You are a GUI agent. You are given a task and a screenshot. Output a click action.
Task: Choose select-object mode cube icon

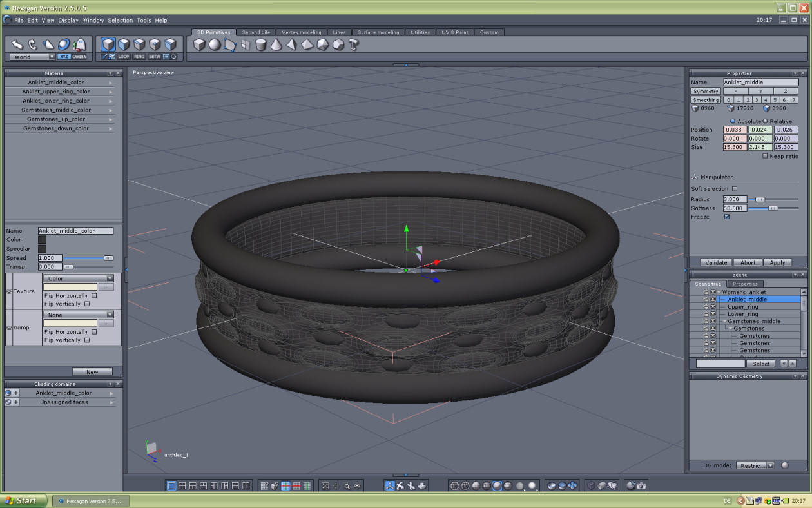(108, 44)
